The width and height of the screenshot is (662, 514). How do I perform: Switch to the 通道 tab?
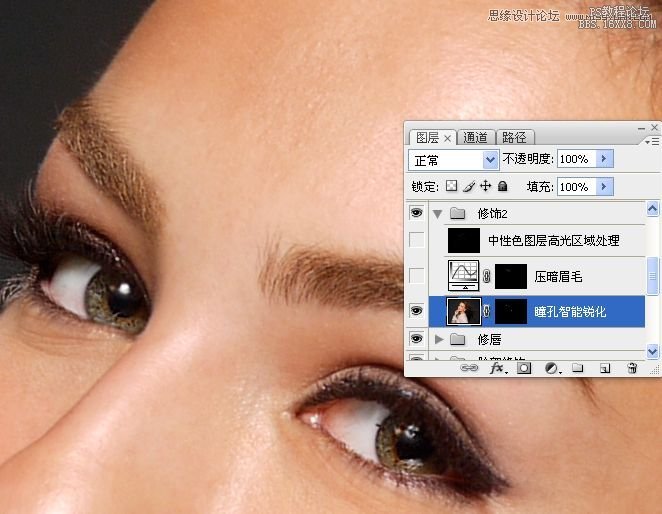click(476, 137)
